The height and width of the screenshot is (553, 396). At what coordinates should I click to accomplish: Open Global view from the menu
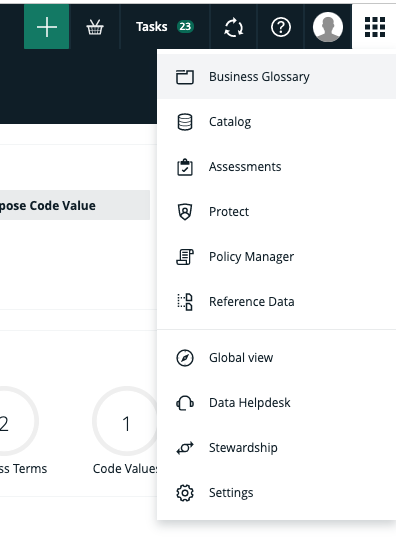point(276,358)
